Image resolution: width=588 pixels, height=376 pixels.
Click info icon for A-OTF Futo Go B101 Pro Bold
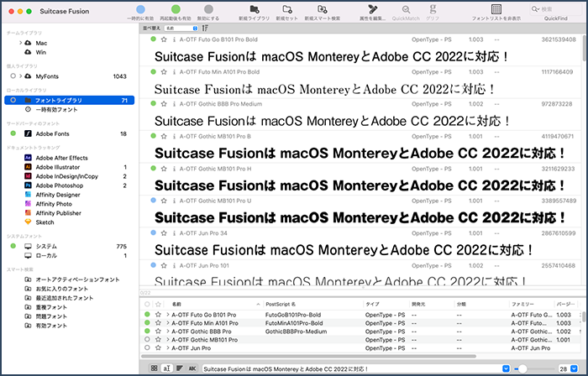click(174, 39)
